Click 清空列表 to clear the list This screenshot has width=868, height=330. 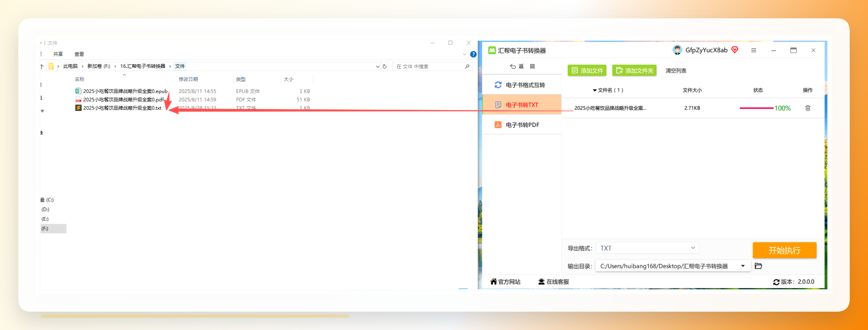(676, 70)
